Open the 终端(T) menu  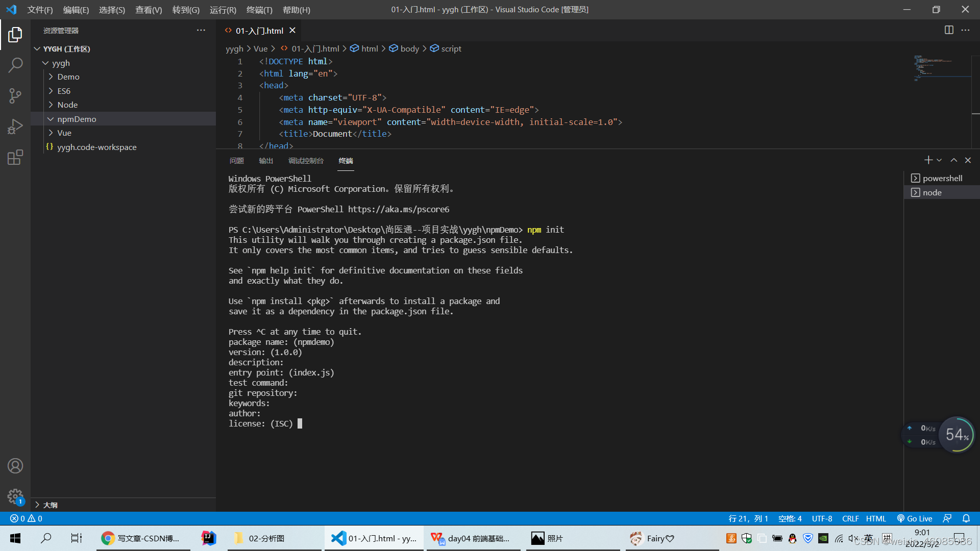[x=259, y=10]
